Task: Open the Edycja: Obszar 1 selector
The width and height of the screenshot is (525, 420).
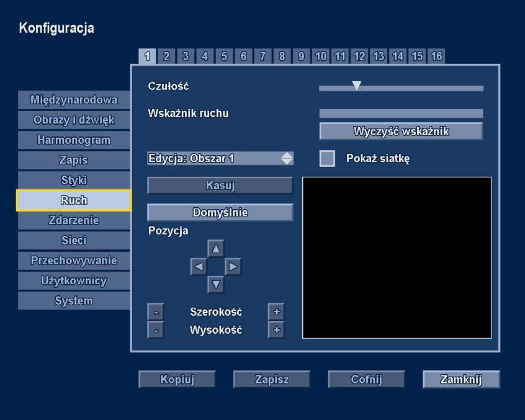Action: tap(220, 158)
